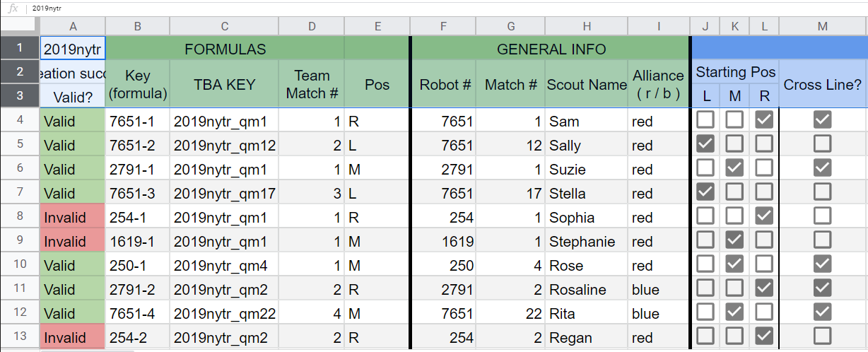The height and width of the screenshot is (352, 868).
Task: Uncheck the M starting position for row 6
Action: click(x=735, y=169)
